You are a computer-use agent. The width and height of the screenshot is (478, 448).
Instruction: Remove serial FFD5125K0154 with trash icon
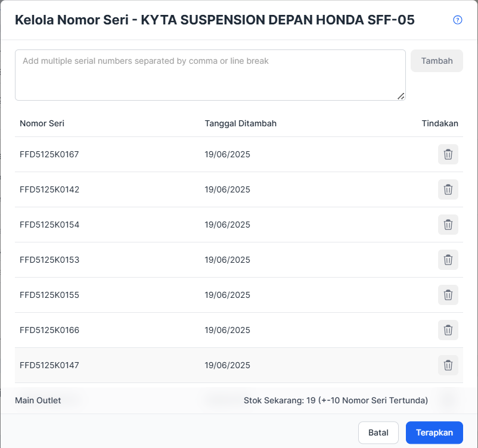[448, 225]
